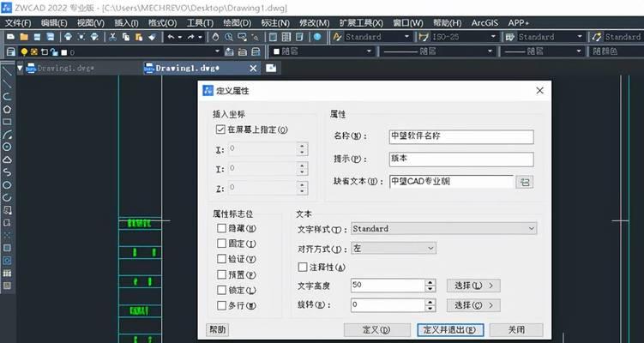This screenshot has width=644, height=343.
Task: Select the Table tool in left toolbar
Action: pyautogui.click(x=7, y=274)
